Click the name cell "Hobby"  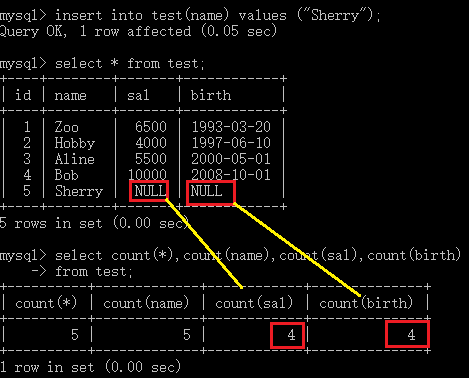[75, 143]
